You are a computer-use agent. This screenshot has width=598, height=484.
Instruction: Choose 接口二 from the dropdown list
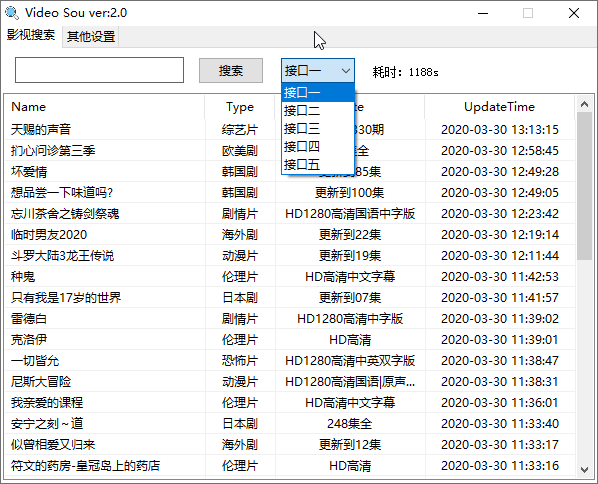(x=318, y=111)
